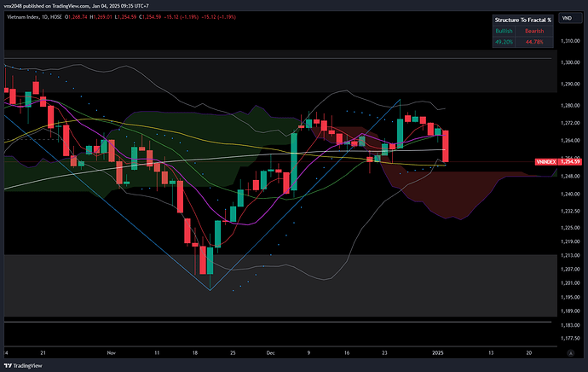Select the close value C1,254.59 in the header
This screenshot has width=588, height=372.
pos(150,17)
